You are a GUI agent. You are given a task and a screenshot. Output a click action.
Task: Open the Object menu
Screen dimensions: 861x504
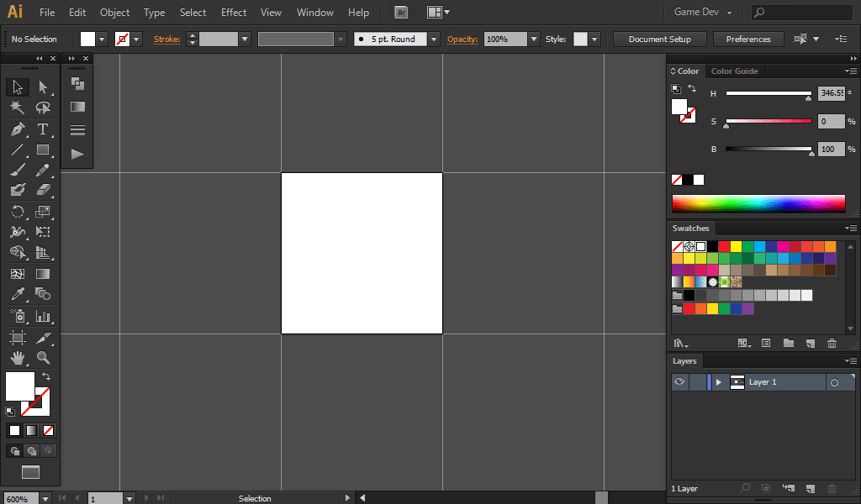114,13
